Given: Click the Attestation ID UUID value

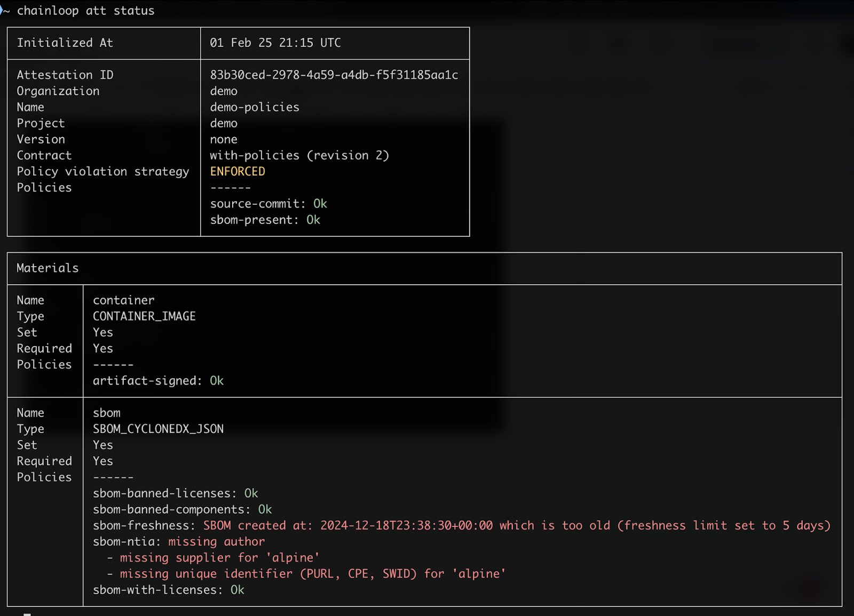Looking at the screenshot, I should (x=334, y=75).
